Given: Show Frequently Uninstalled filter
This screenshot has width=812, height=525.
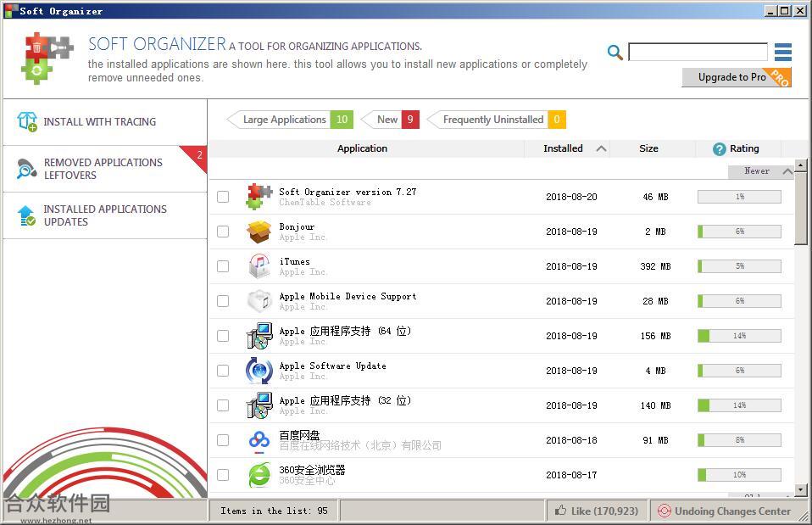Looking at the screenshot, I should coord(496,120).
